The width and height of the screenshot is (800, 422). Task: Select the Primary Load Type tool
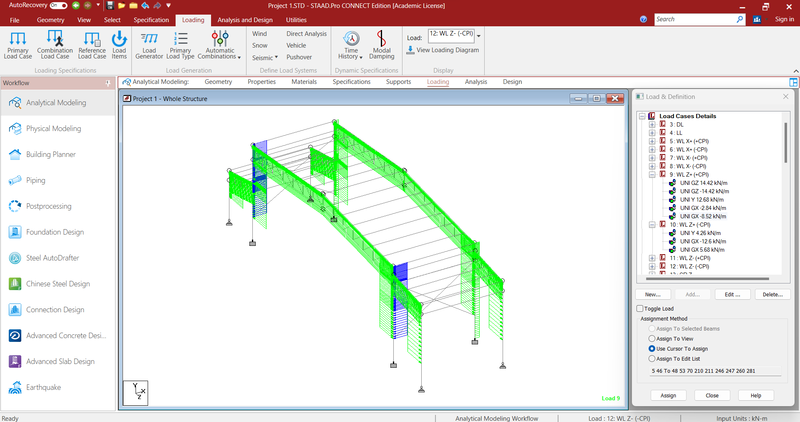coord(180,45)
